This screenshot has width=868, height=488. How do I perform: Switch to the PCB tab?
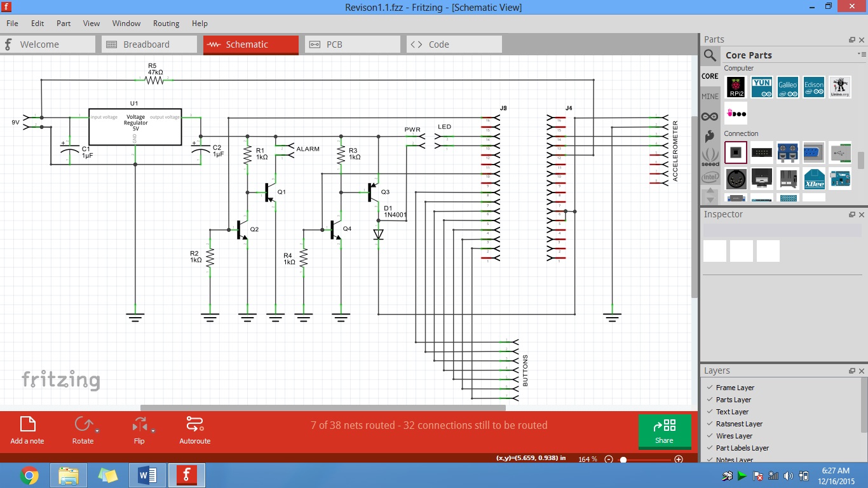353,44
